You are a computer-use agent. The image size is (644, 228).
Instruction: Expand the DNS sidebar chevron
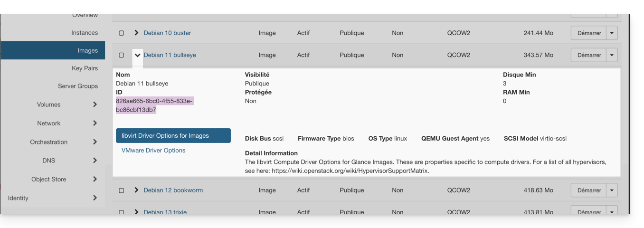(x=95, y=161)
